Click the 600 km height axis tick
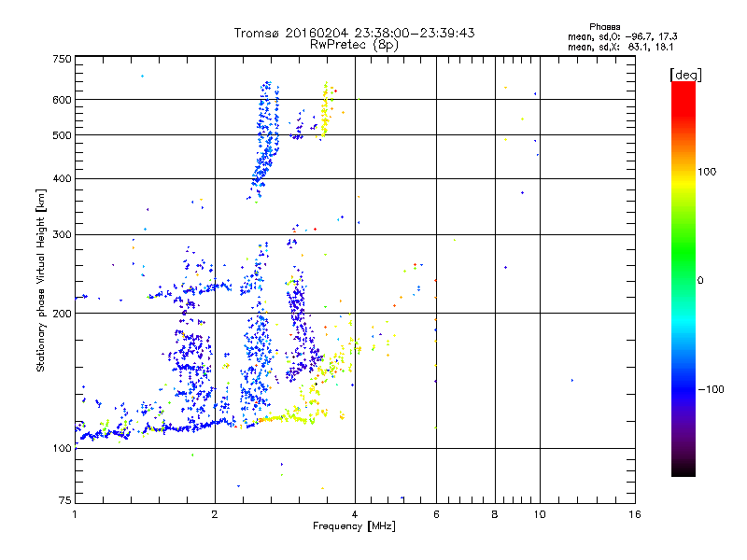The image size is (747, 560). (x=62, y=100)
